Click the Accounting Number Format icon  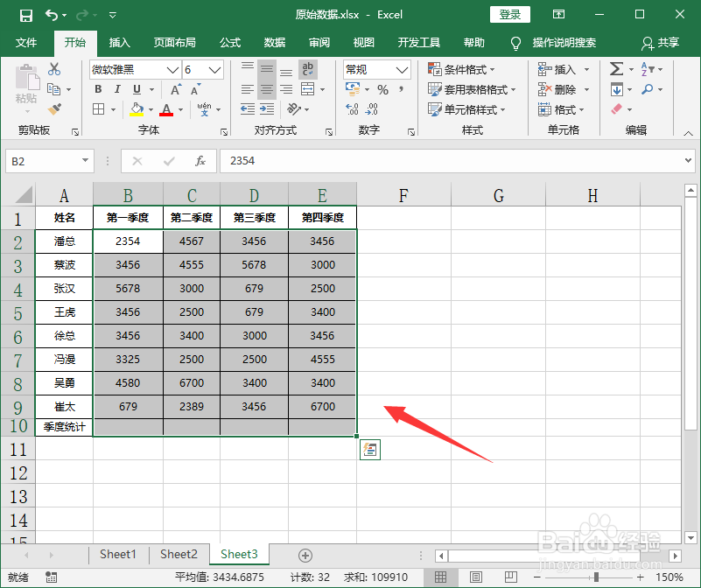pyautogui.click(x=353, y=89)
